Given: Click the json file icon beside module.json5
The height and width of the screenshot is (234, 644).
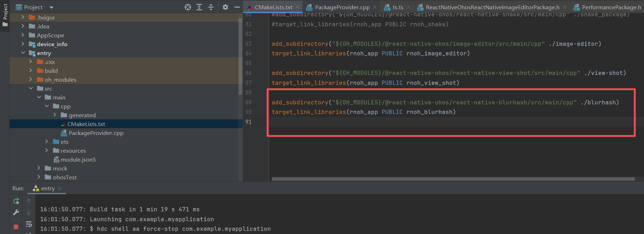Looking at the screenshot, I should tap(56, 159).
